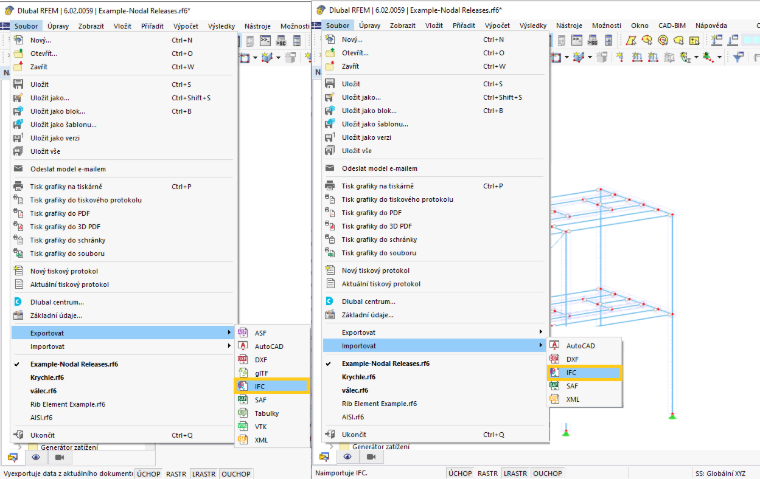Open surface tool dropdown arrow in right window
760x479 pixels.
[x=567, y=57]
